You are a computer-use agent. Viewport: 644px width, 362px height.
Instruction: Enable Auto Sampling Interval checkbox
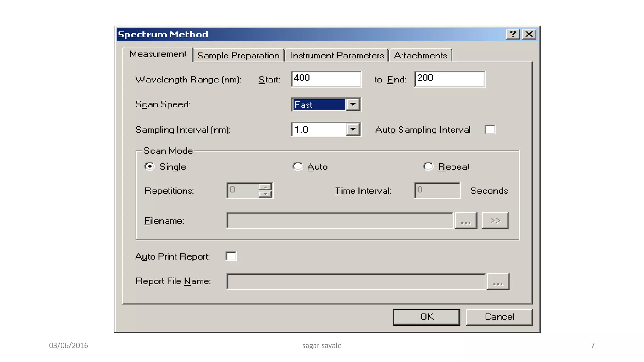click(x=490, y=129)
